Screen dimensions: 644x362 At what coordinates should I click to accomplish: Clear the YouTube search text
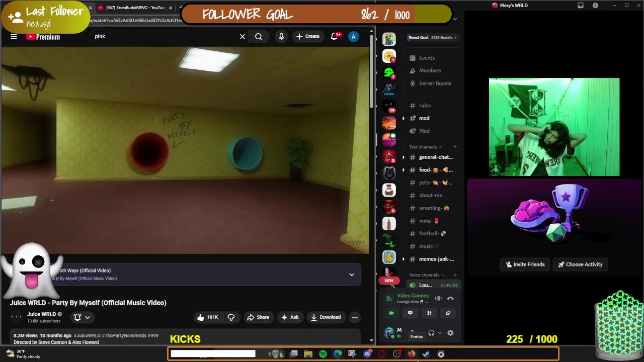[243, 36]
